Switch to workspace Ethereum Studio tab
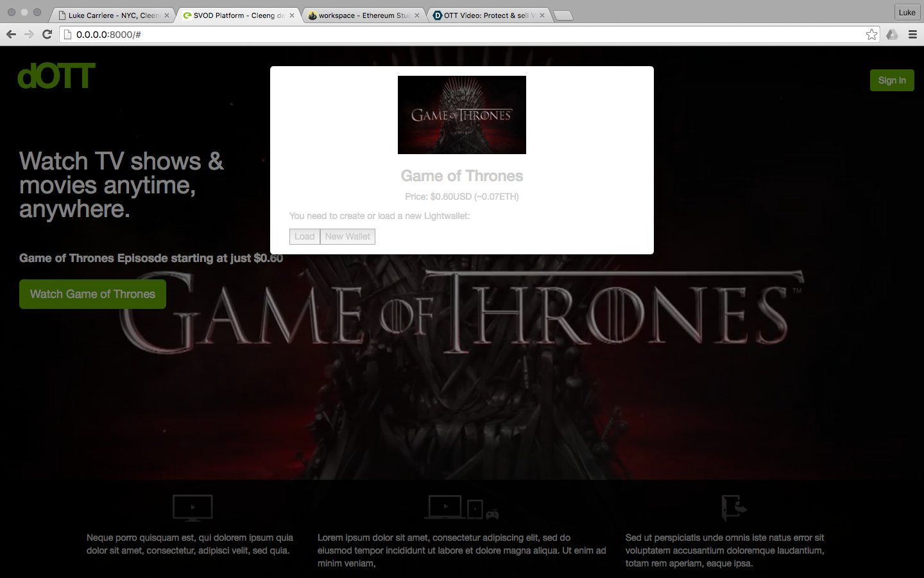 (363, 15)
